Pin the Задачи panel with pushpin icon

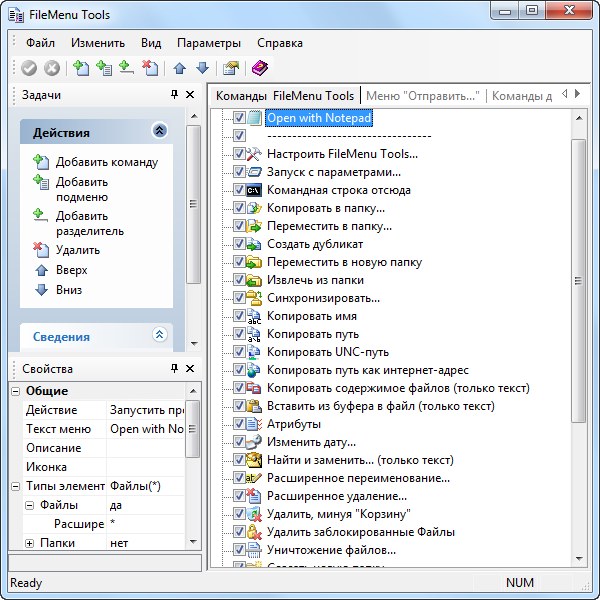[174, 95]
